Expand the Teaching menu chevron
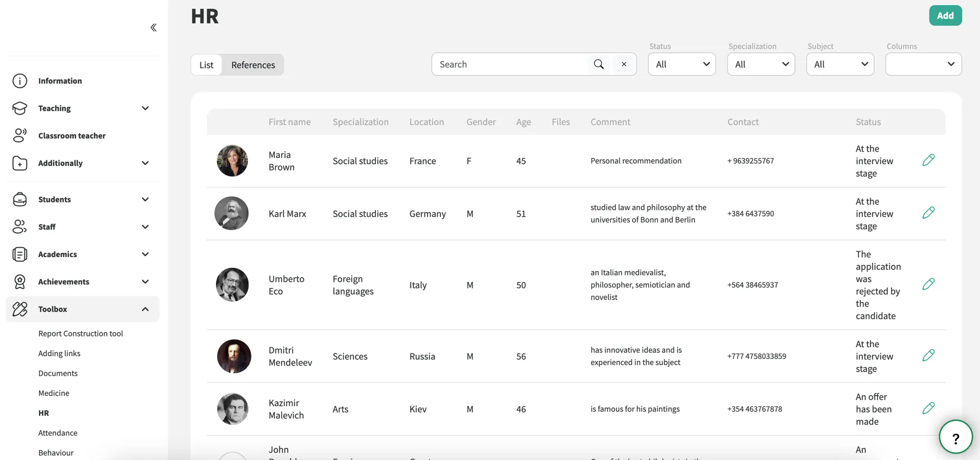 pos(145,108)
